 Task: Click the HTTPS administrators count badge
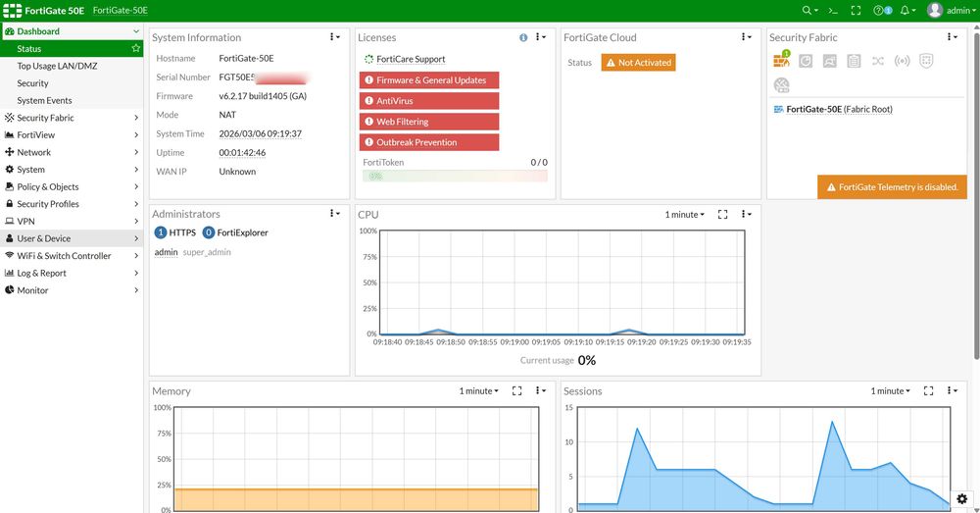[x=160, y=232]
